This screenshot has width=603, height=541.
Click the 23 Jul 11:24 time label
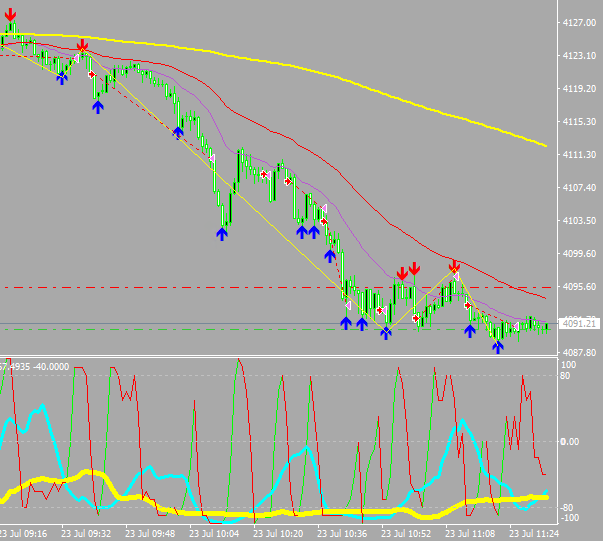pyautogui.click(x=534, y=534)
